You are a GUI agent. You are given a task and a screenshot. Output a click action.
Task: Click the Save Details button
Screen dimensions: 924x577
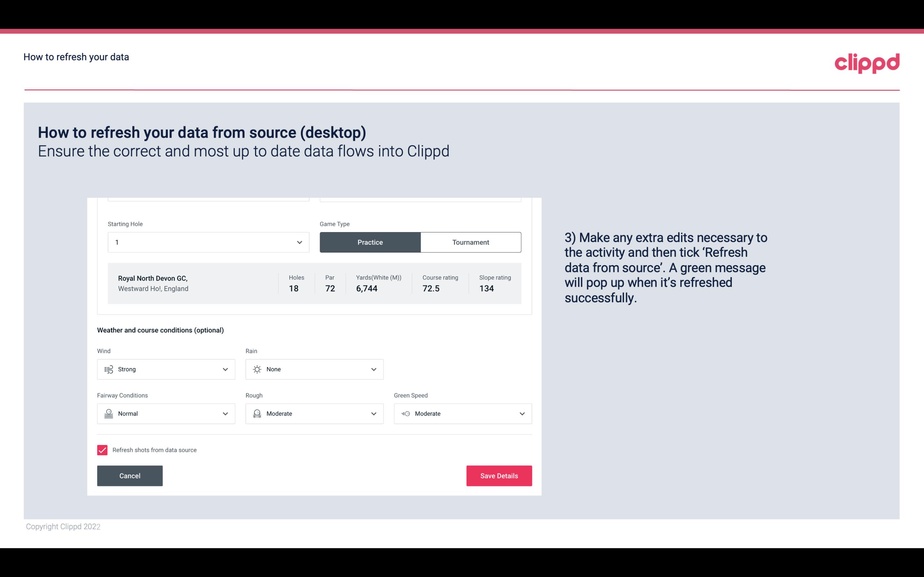click(x=499, y=475)
